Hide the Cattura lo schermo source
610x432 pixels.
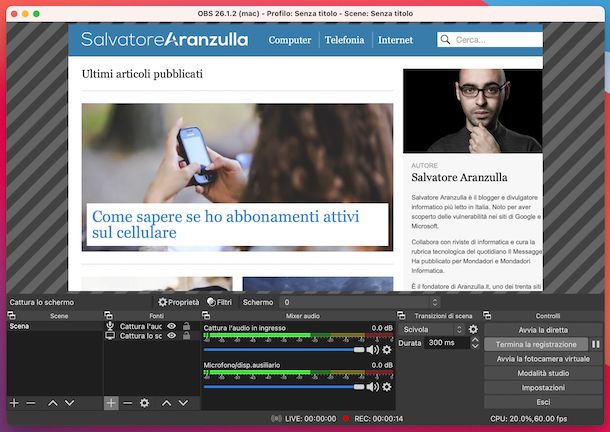pyautogui.click(x=172, y=335)
